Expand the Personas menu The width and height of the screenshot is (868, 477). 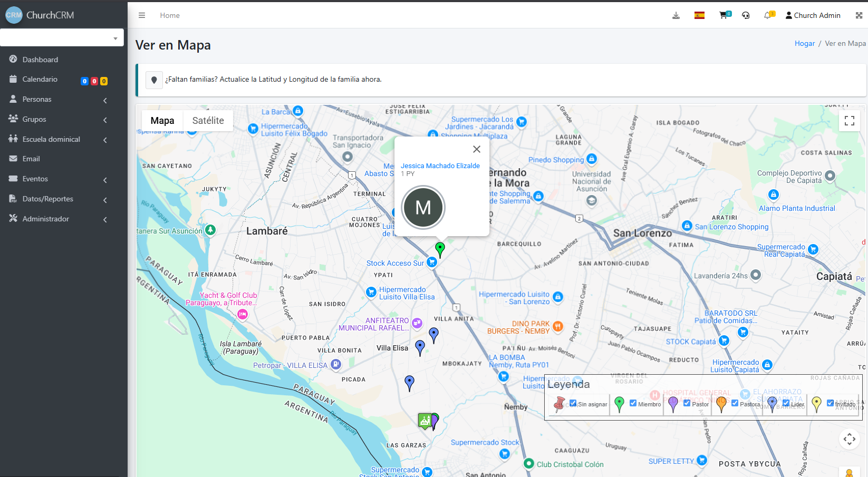click(58, 99)
